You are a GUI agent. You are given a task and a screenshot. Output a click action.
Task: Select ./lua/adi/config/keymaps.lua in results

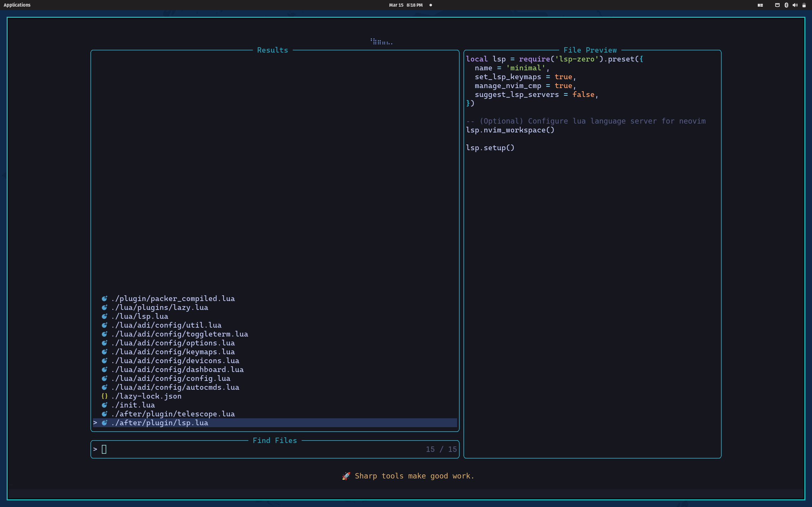[x=173, y=352]
